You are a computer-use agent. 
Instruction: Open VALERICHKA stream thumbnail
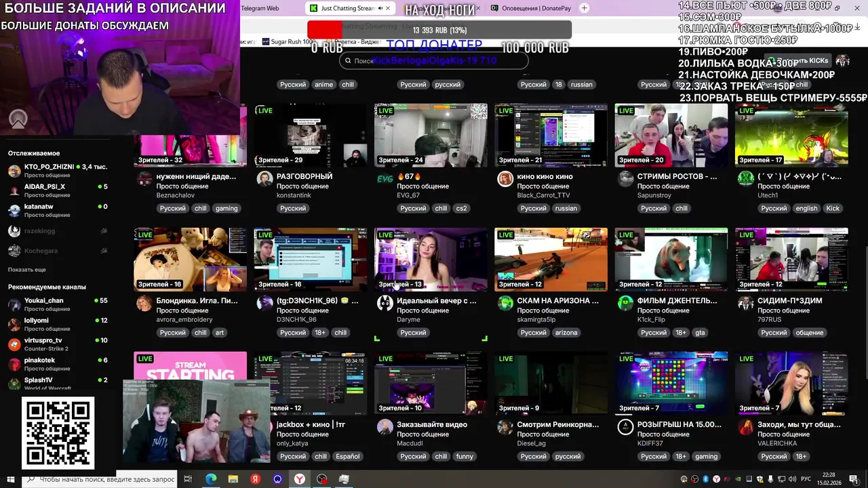(791, 383)
